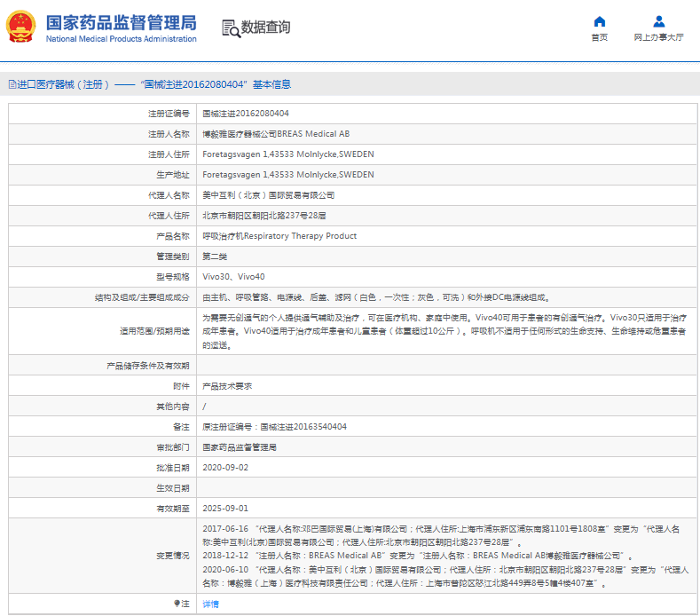Click the 生效日期 label
This screenshot has width=700, height=616.
(x=173, y=488)
